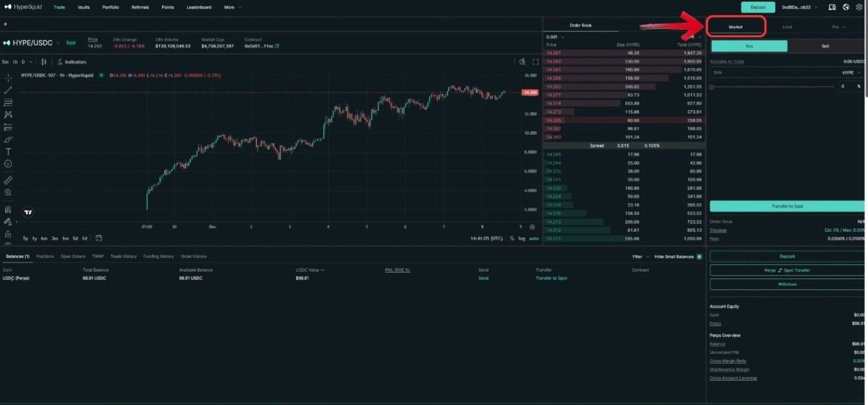Select the Text annotation tool
868x405 pixels.
pyautogui.click(x=7, y=151)
